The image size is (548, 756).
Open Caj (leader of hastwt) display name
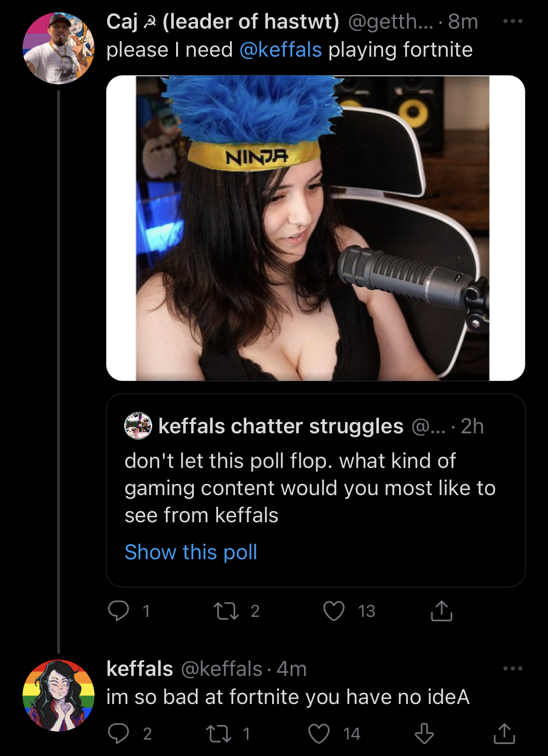pyautogui.click(x=222, y=22)
